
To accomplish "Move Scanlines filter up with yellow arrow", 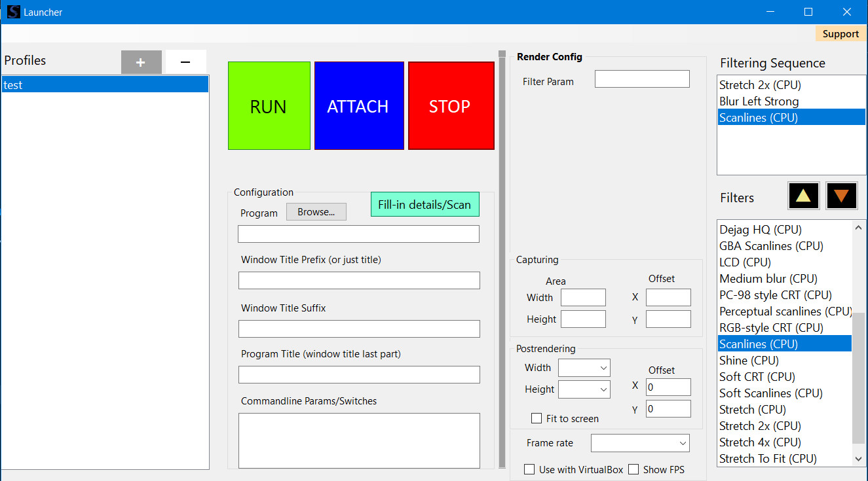I will (x=803, y=195).
